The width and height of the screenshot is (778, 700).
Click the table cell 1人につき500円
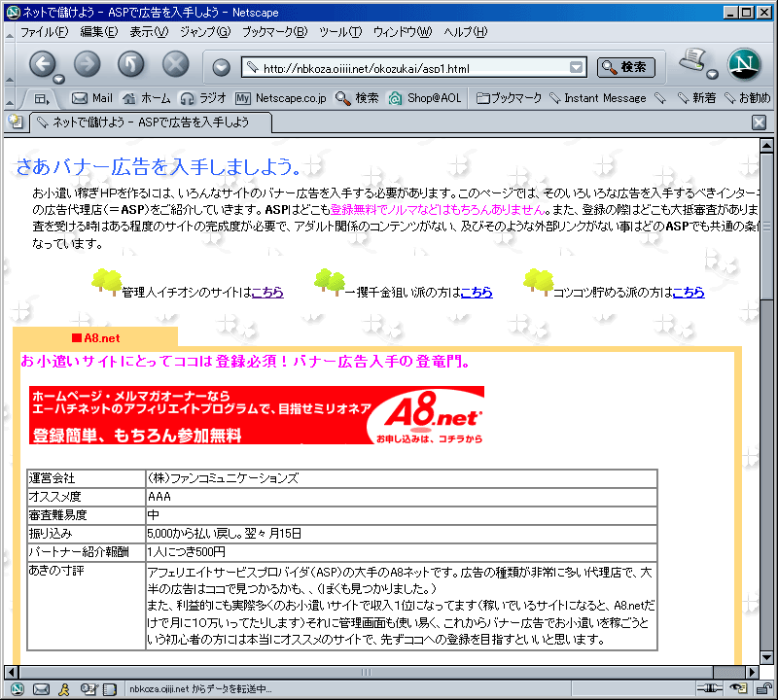402,551
